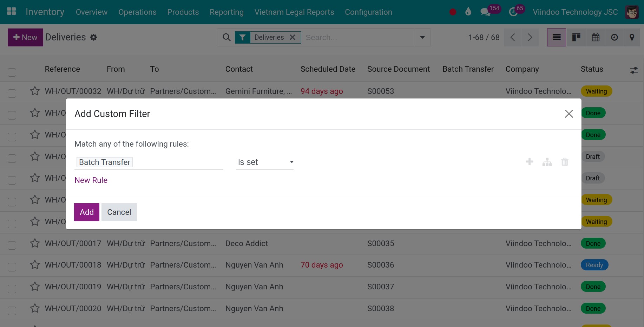Click the search magnifier icon

click(x=226, y=37)
